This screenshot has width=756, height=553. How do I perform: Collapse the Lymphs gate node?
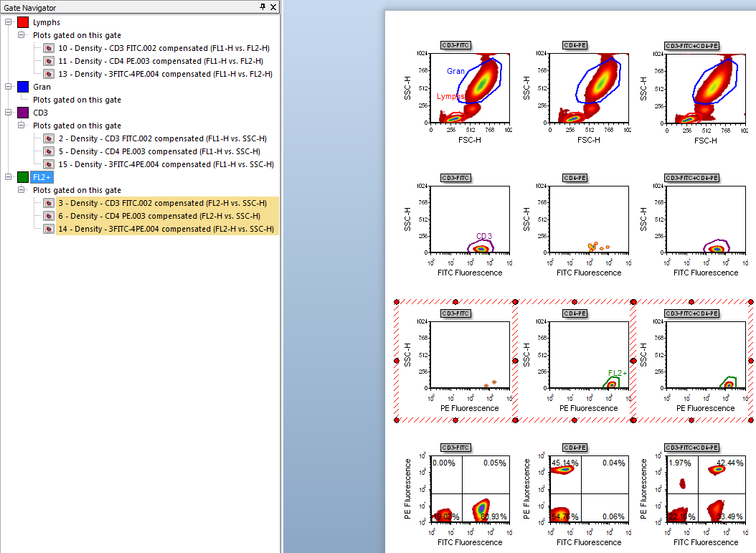8,22
